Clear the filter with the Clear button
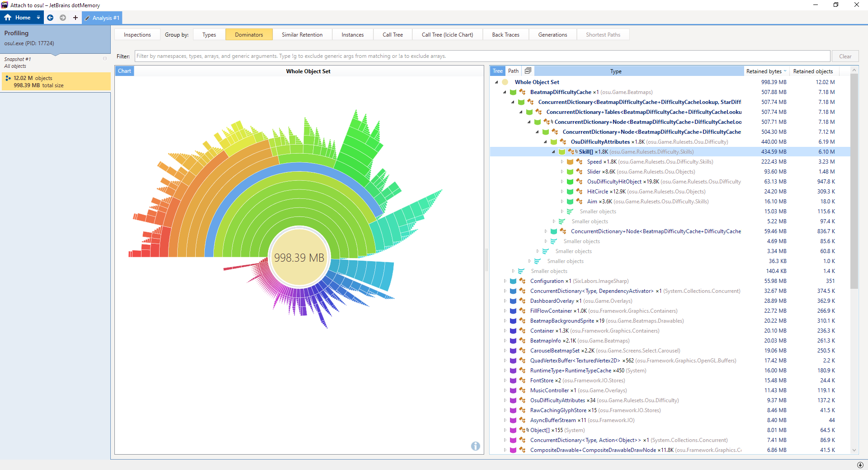The width and height of the screenshot is (868, 470). [x=845, y=56]
